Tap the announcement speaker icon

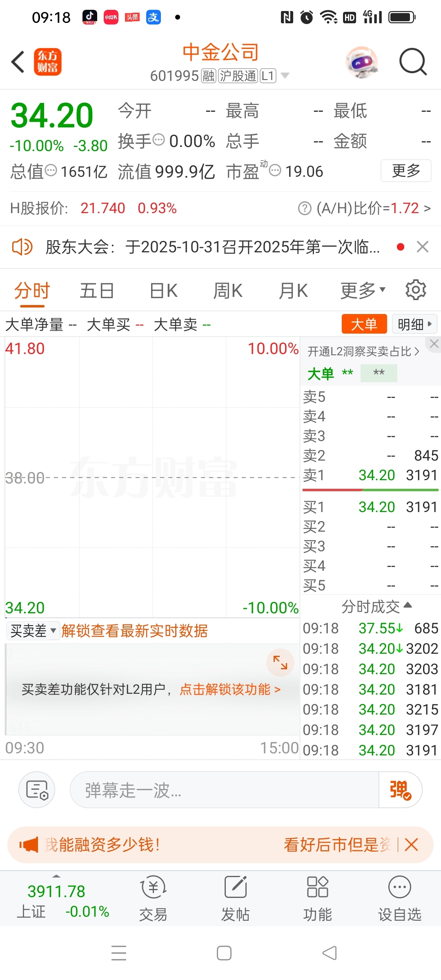pyautogui.click(x=22, y=247)
